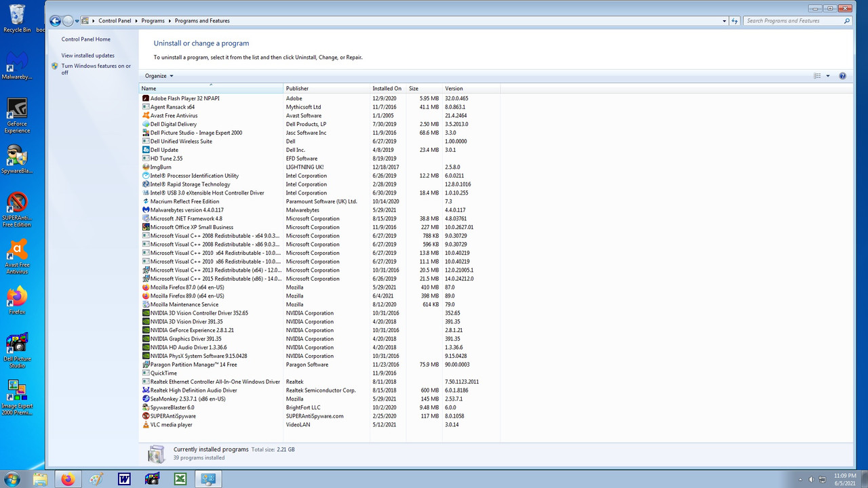868x488 pixels.
Task: Click the search magnifier in the search box
Action: click(846, 21)
